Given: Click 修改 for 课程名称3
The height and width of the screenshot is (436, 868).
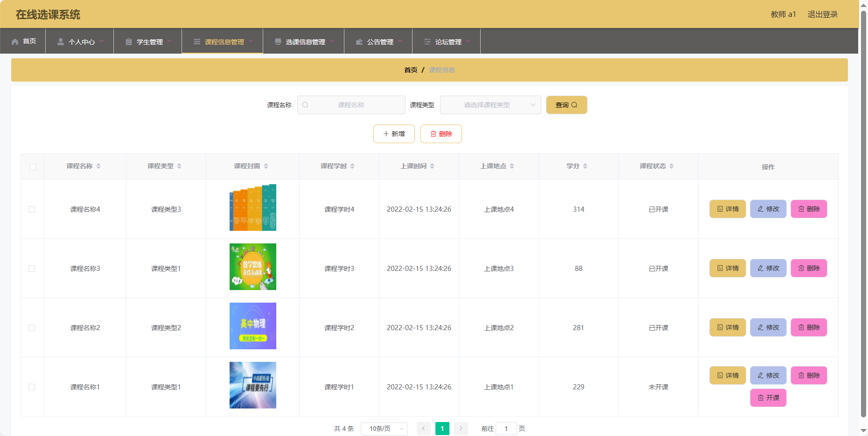Looking at the screenshot, I should click(x=768, y=268).
